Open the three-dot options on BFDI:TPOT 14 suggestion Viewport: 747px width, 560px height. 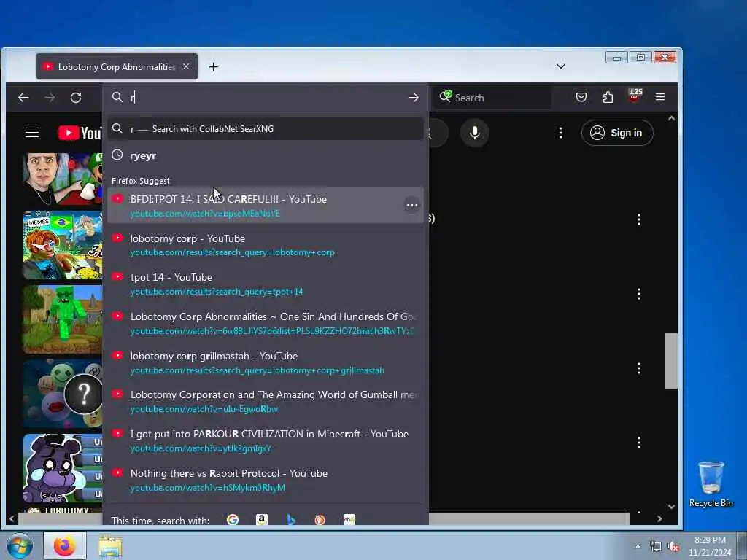point(411,205)
